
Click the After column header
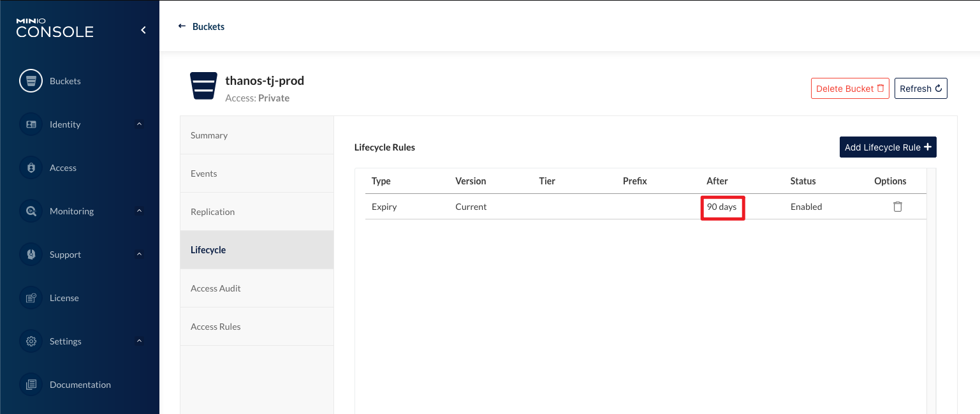coord(717,181)
